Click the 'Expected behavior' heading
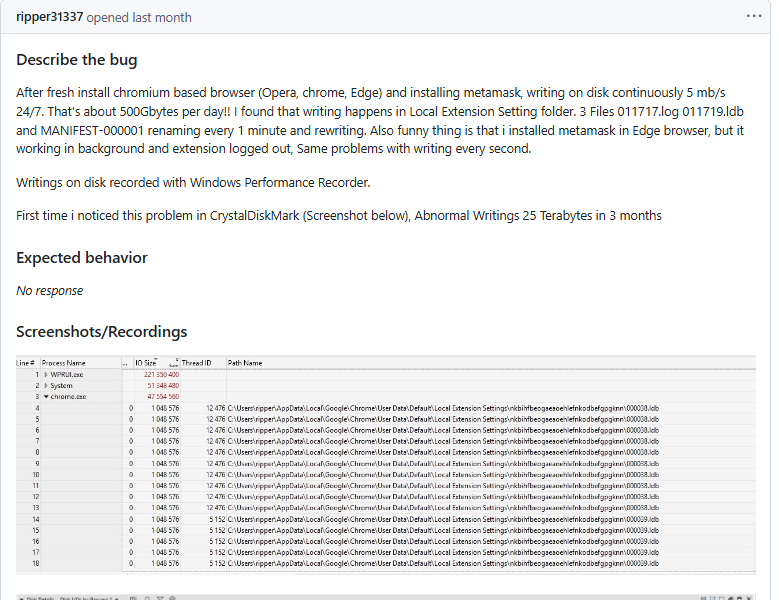The image size is (779, 600). click(x=81, y=258)
